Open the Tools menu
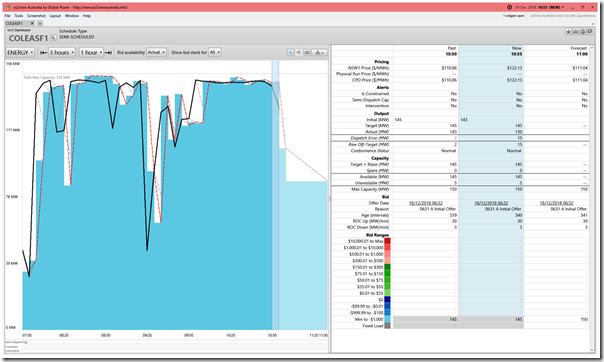The width and height of the screenshot is (604, 362). click(18, 16)
